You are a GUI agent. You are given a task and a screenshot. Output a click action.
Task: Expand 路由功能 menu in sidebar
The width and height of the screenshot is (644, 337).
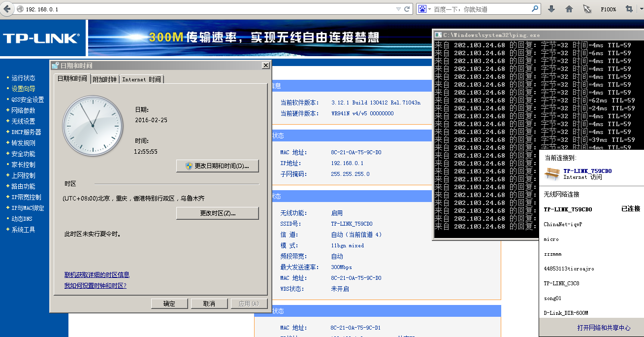coord(24,186)
